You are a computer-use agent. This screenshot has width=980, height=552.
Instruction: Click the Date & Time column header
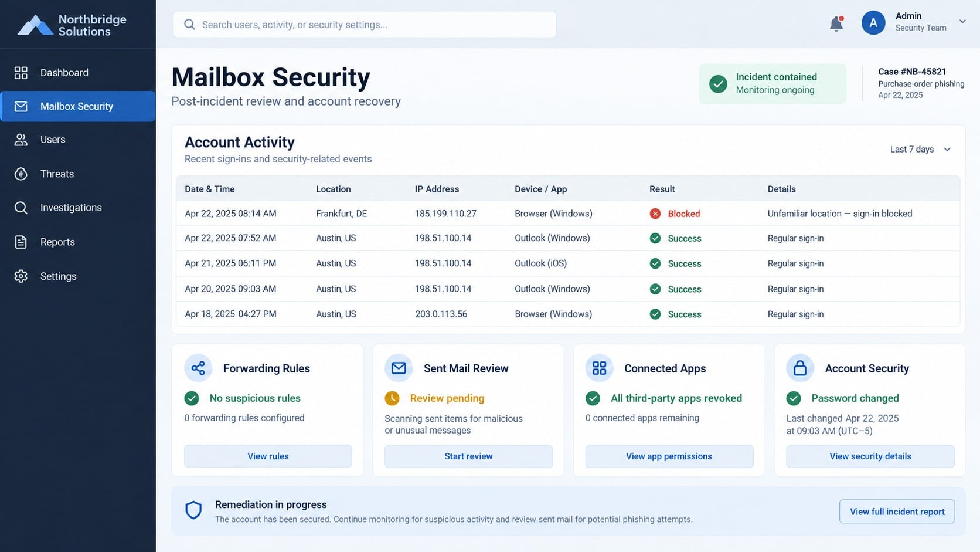pyautogui.click(x=210, y=189)
